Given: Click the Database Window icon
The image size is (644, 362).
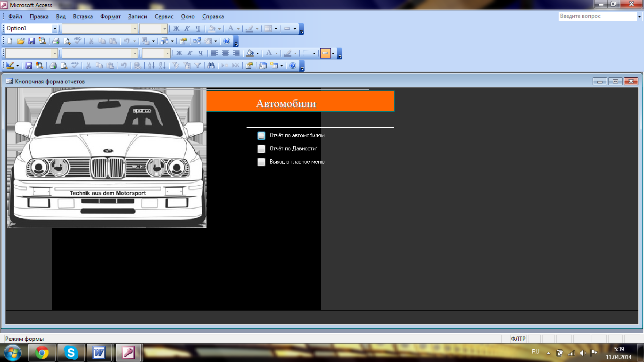Looking at the screenshot, I should pos(263,66).
